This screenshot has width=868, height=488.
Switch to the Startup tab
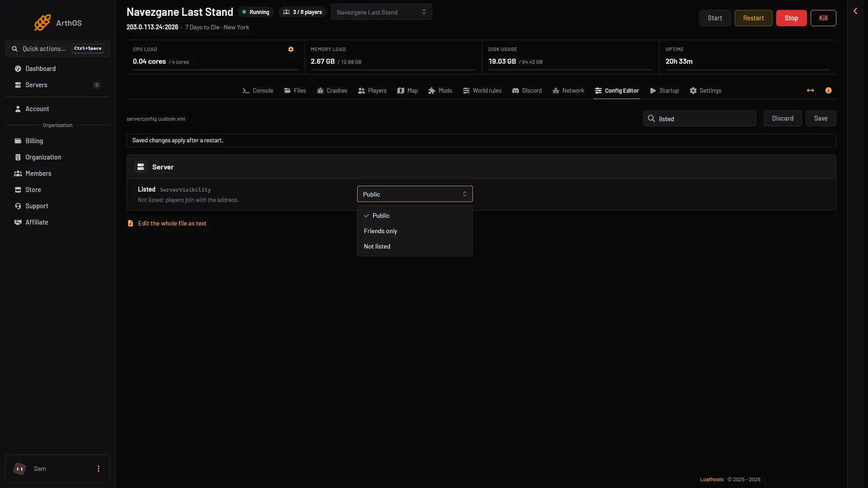(664, 90)
